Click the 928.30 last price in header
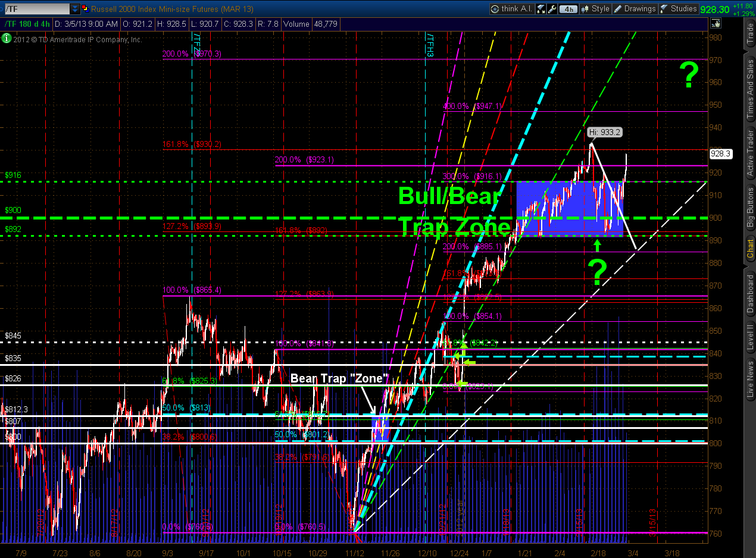The image size is (756, 558). coord(715,9)
